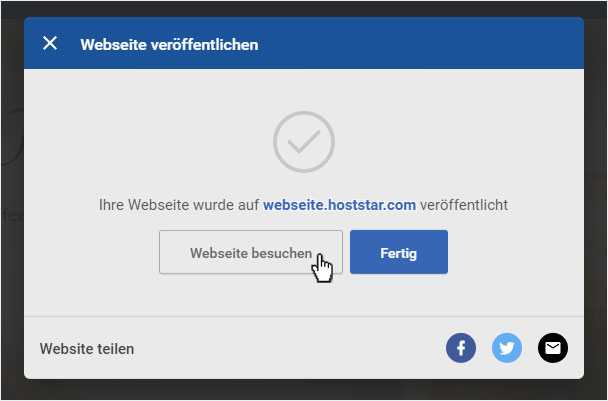The height and width of the screenshot is (401, 608).
Task: Click the Website teilen label
Action: (x=87, y=349)
